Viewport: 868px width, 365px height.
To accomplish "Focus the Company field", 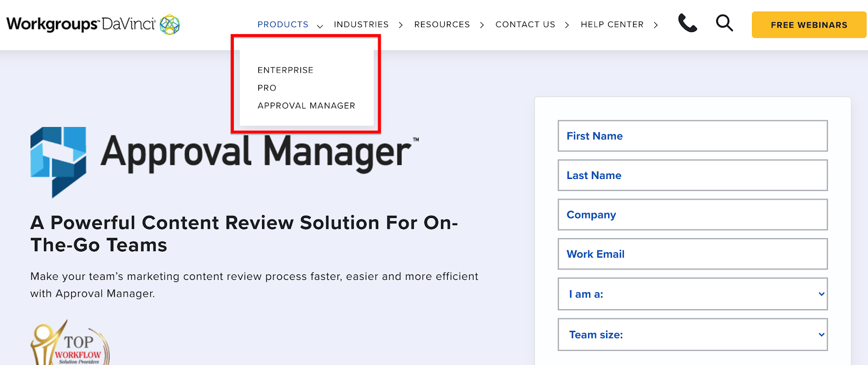I will [x=693, y=215].
